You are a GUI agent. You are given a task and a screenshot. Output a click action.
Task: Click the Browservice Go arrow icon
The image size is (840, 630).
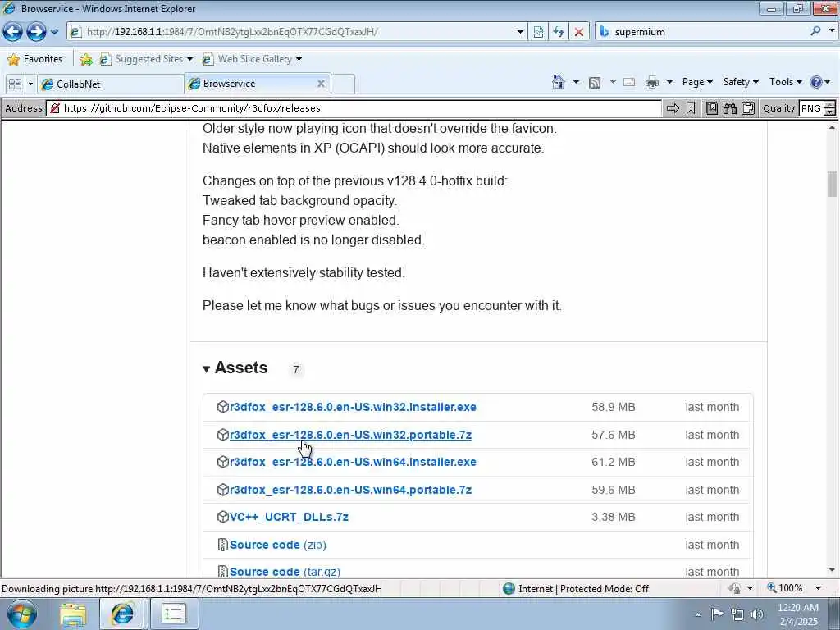point(673,109)
